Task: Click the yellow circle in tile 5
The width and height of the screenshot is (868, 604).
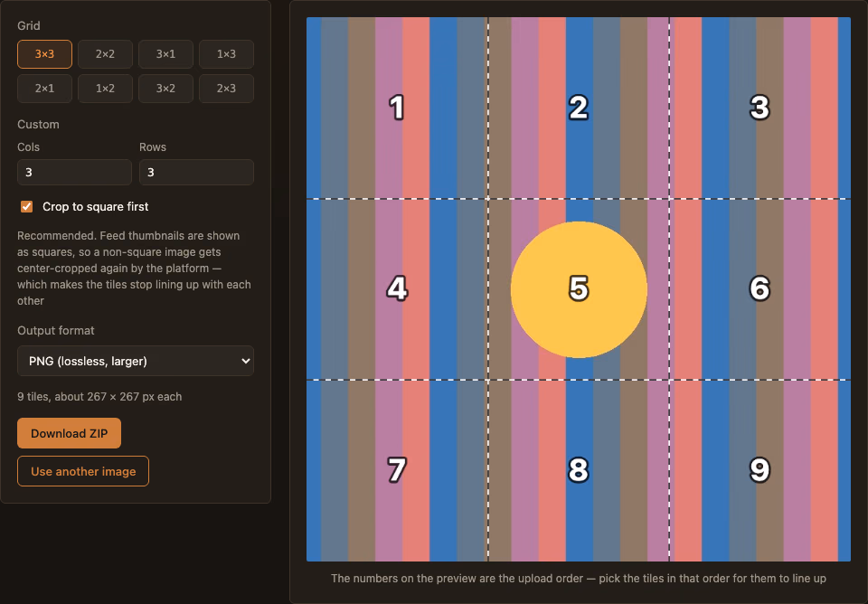Action: 579,289
